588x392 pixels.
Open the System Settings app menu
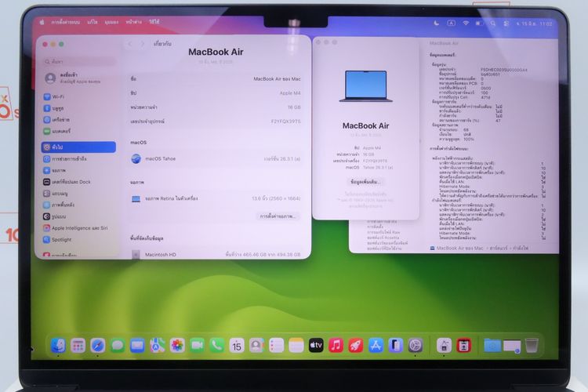(x=65, y=22)
